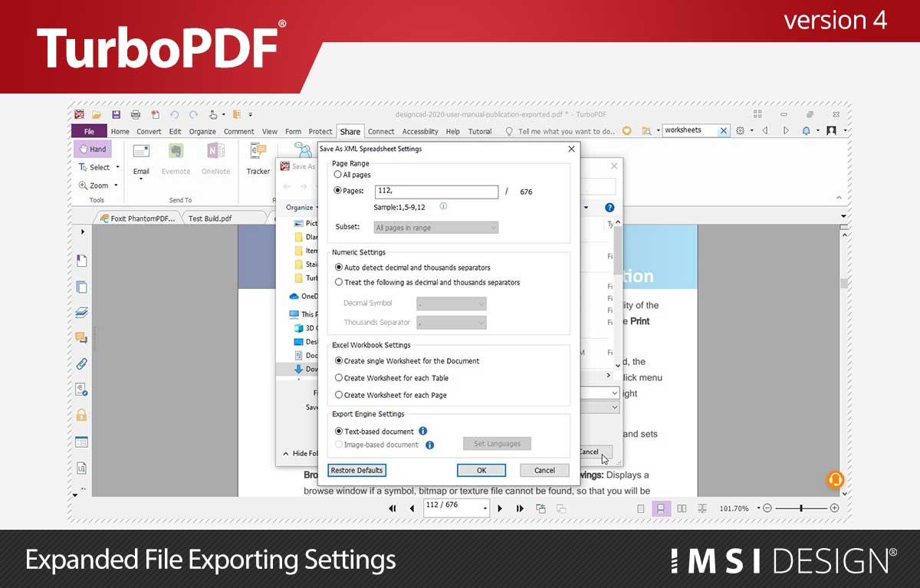The height and width of the screenshot is (588, 920).
Task: Open the Subset dropdown
Action: [x=436, y=228]
